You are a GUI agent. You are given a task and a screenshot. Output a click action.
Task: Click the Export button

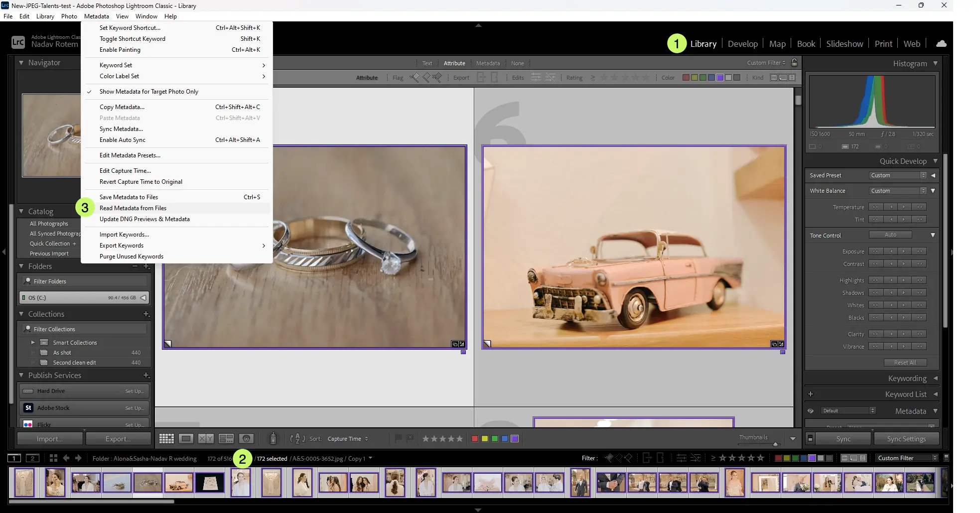(x=119, y=439)
